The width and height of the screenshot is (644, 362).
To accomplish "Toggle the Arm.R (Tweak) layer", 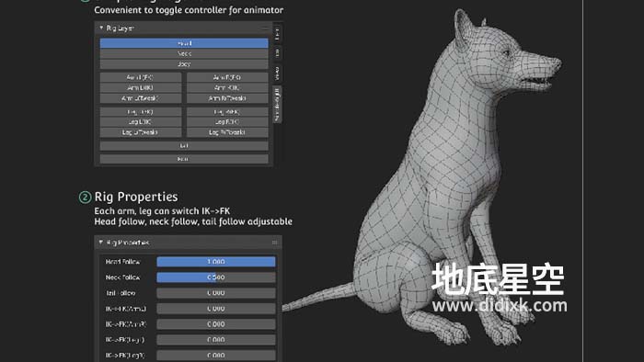I will (227, 98).
